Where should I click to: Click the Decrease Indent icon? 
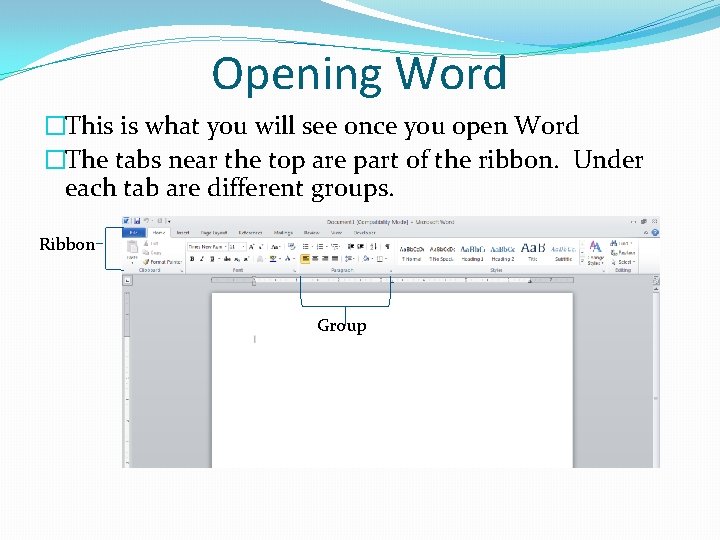tap(351, 247)
